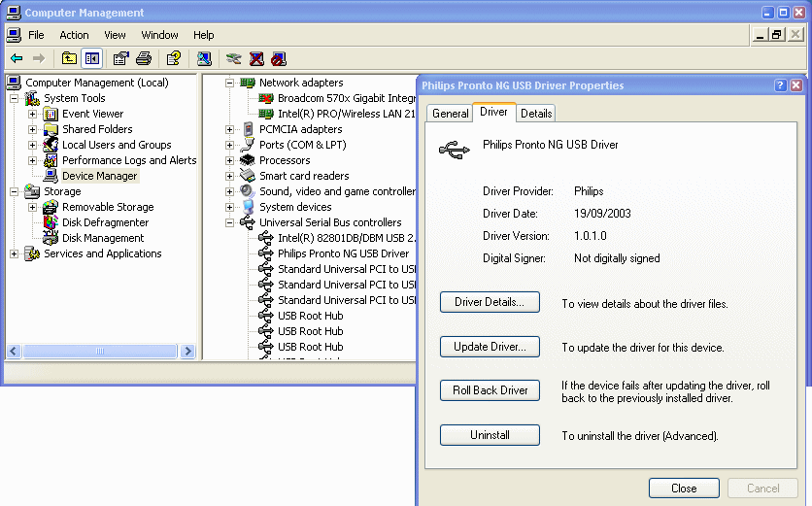Click the Uninstall button
The width and height of the screenshot is (812, 506).
click(490, 435)
